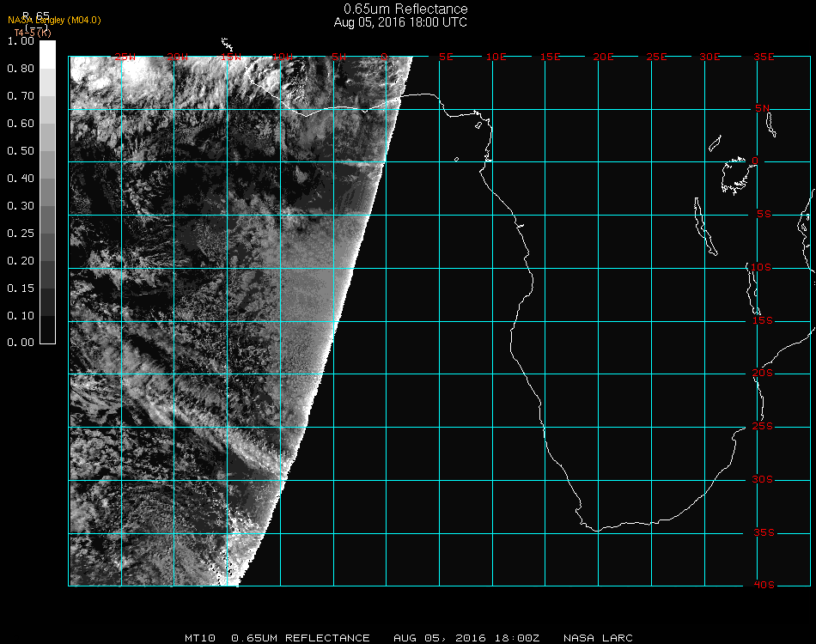Click the white top segment of the colorbar
This screenshot has width=816, height=644.
(47, 55)
